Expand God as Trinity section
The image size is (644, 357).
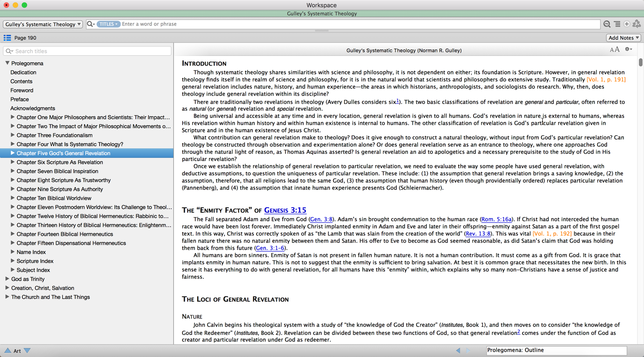[7, 279]
